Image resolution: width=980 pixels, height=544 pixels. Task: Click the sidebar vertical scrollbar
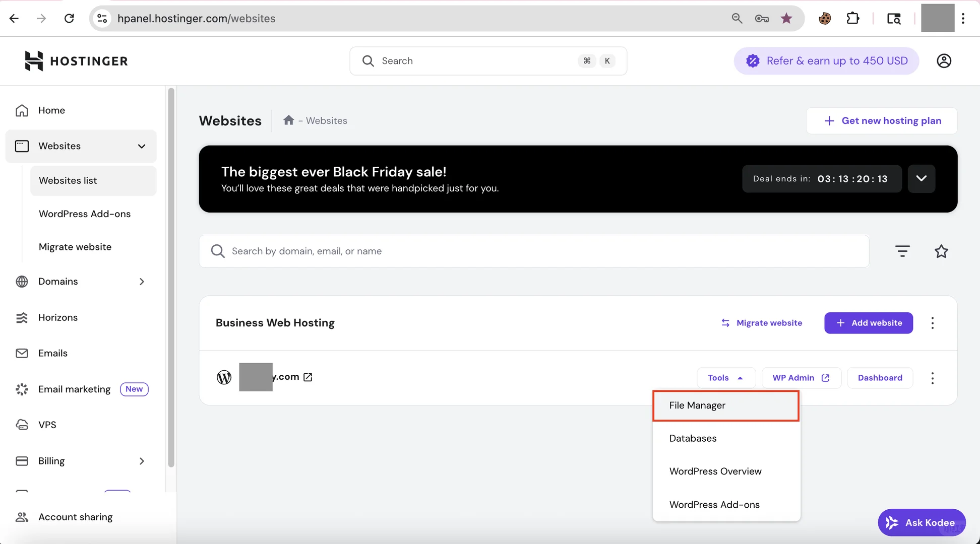click(171, 277)
